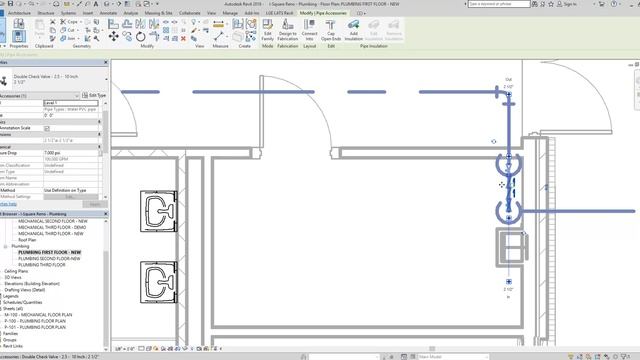Screen dimensions: 640x360
Task: Click the Copy tool with overlapping circles
Action: [x=127, y=37]
